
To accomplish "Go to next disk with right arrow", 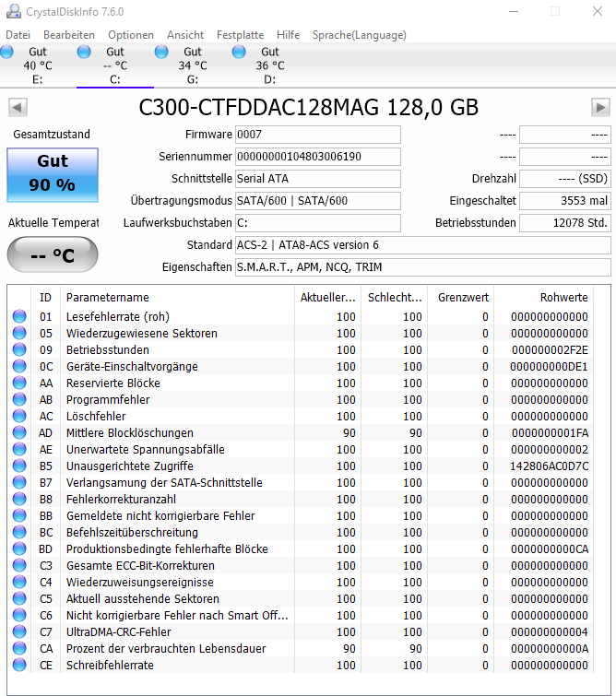I will 600,108.
